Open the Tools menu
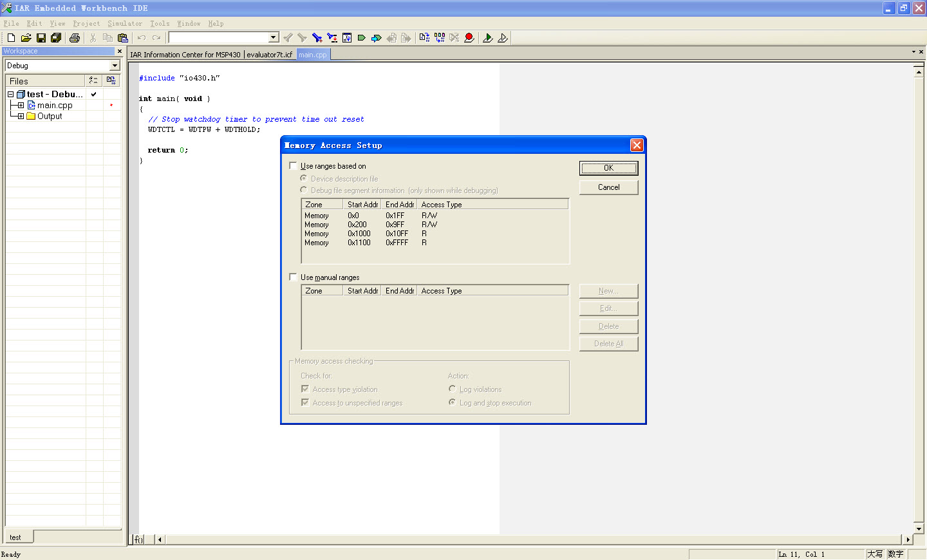 click(x=160, y=23)
